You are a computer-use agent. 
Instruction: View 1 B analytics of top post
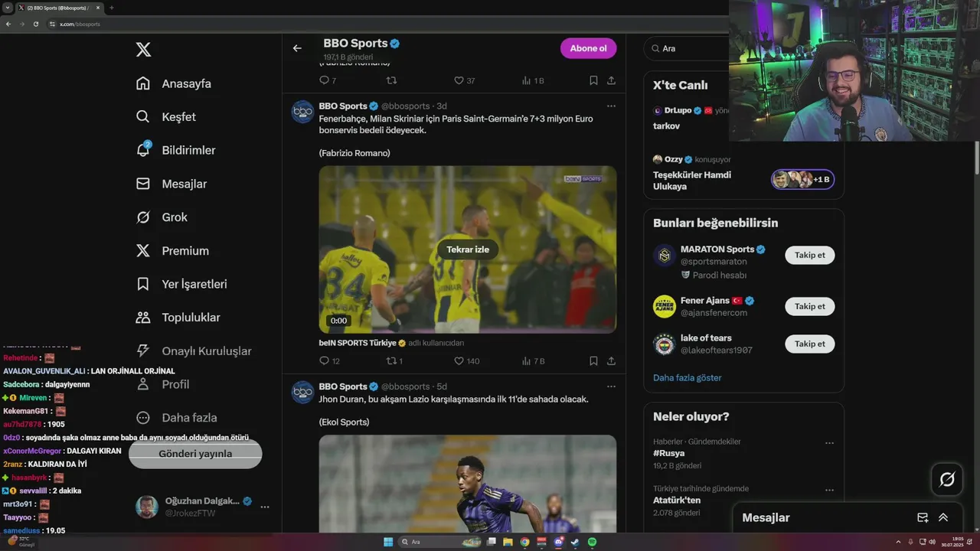point(532,80)
